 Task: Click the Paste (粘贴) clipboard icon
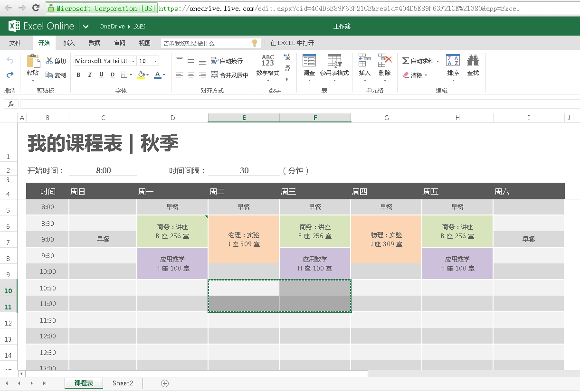click(33, 62)
